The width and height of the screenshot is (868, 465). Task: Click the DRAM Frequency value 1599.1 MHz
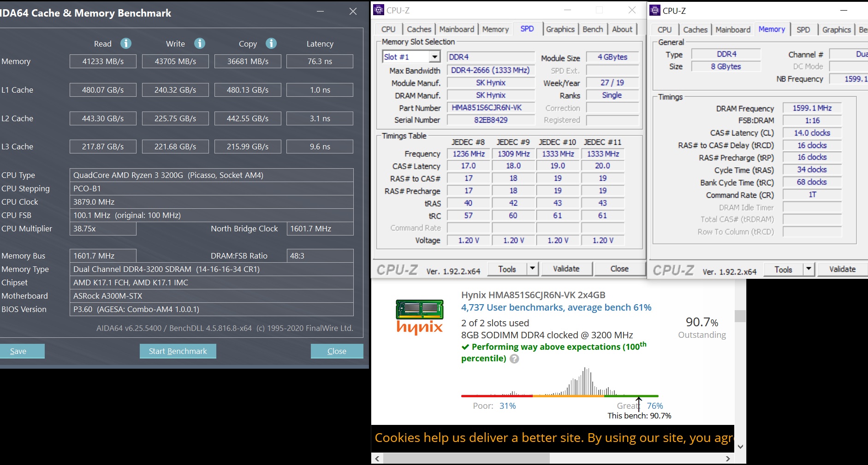[812, 108]
